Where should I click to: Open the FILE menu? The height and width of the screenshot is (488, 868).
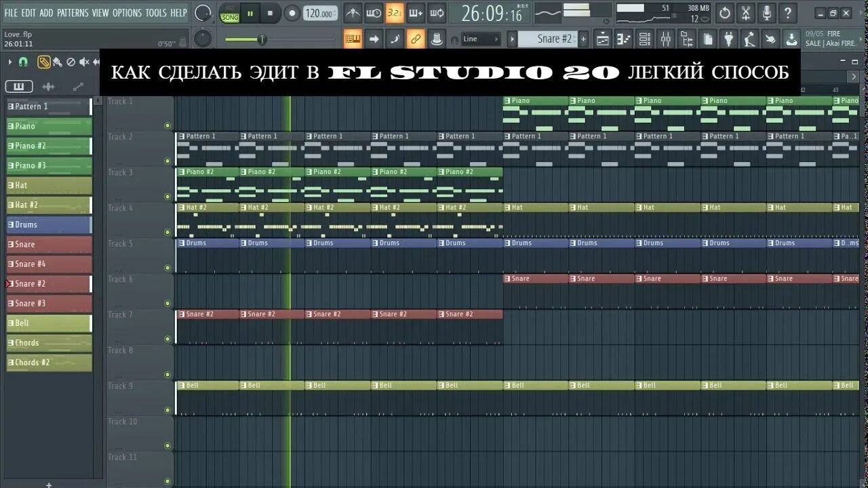point(11,13)
